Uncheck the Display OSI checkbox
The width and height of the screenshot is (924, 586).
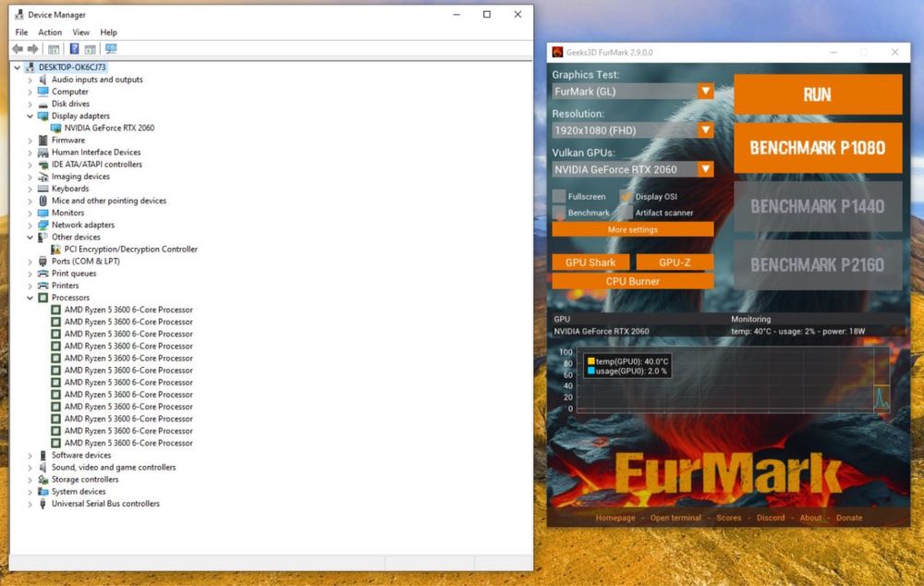pos(626,196)
